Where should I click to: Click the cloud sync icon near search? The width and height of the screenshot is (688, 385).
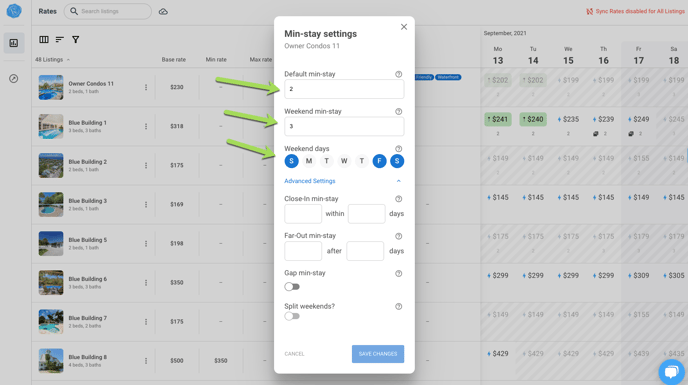click(x=163, y=11)
